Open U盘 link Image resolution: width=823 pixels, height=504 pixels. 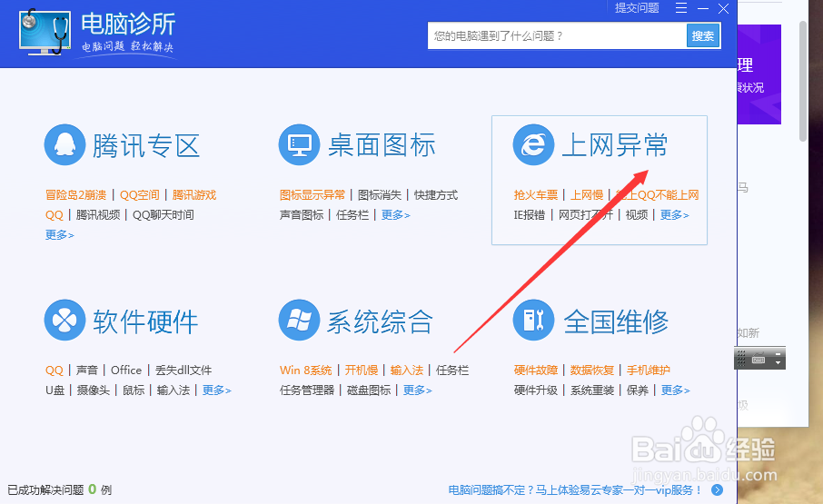[55, 390]
